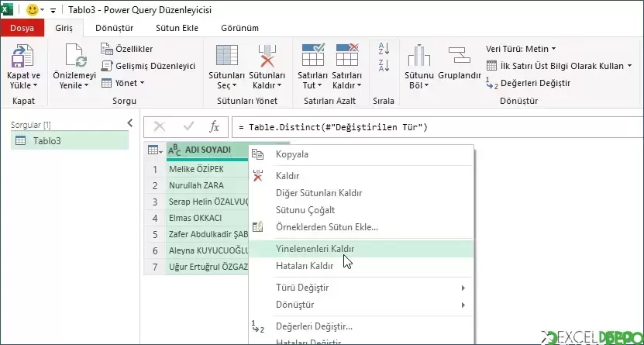This screenshot has width=644, height=345.
Task: Select the Tablo3 query in Sorgular list
Action: [70, 141]
